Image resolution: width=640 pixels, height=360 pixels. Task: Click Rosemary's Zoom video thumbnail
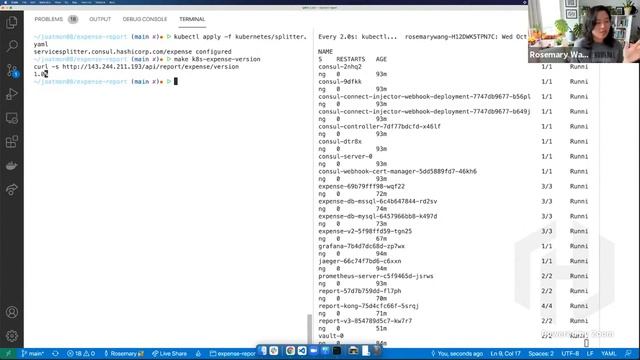pos(584,31)
